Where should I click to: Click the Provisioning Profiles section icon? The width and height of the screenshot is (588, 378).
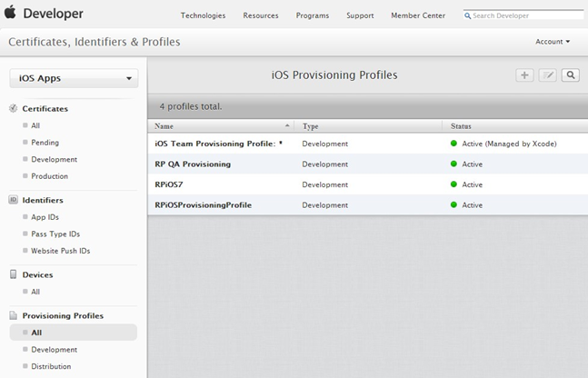pyautogui.click(x=14, y=315)
